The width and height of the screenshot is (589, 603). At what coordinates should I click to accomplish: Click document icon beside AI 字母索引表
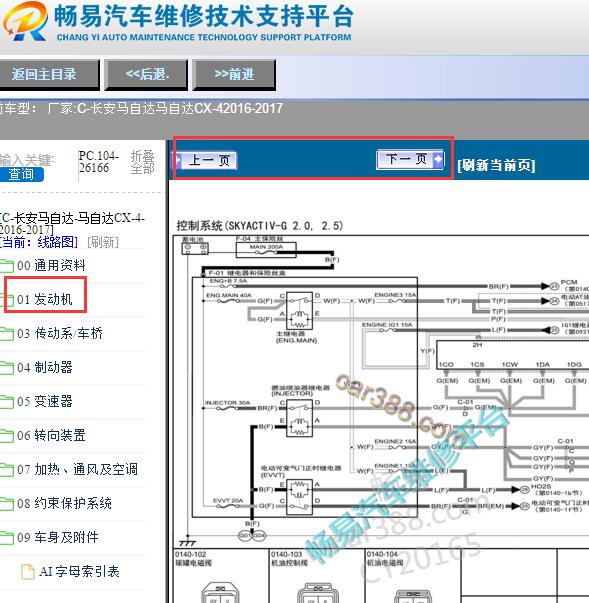(x=28, y=572)
